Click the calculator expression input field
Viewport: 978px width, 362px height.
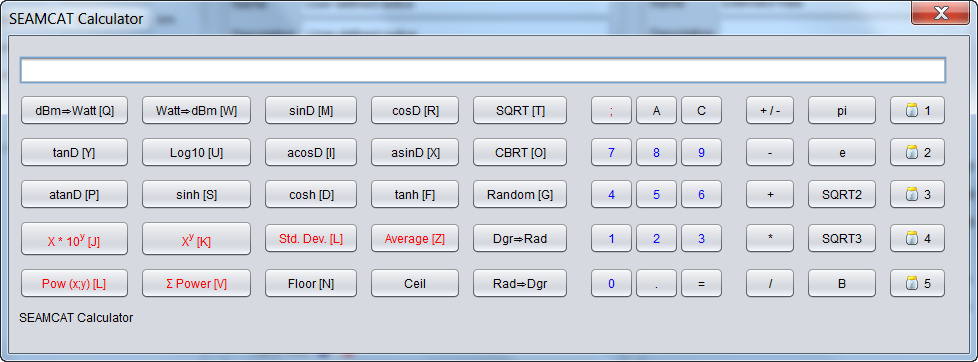(x=483, y=70)
